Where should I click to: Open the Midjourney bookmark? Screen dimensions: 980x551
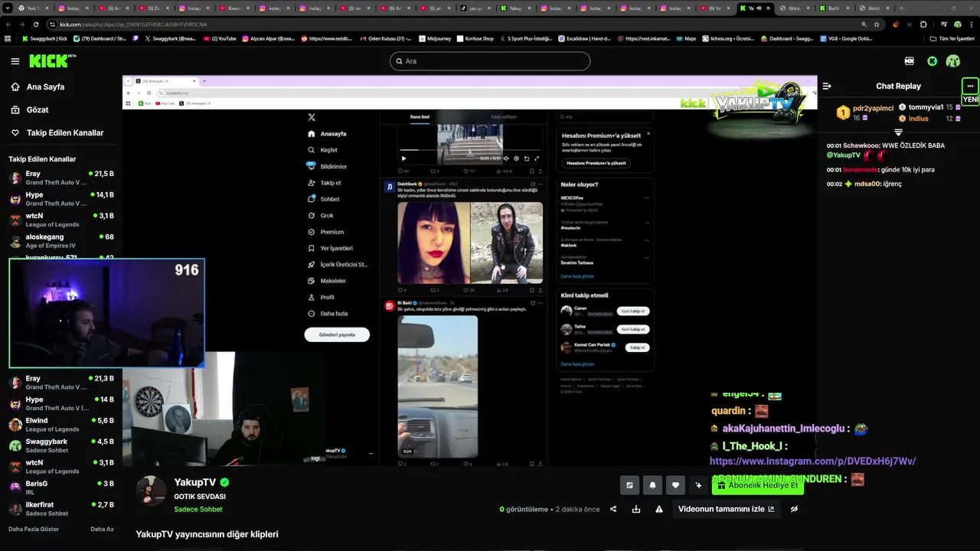(434, 38)
